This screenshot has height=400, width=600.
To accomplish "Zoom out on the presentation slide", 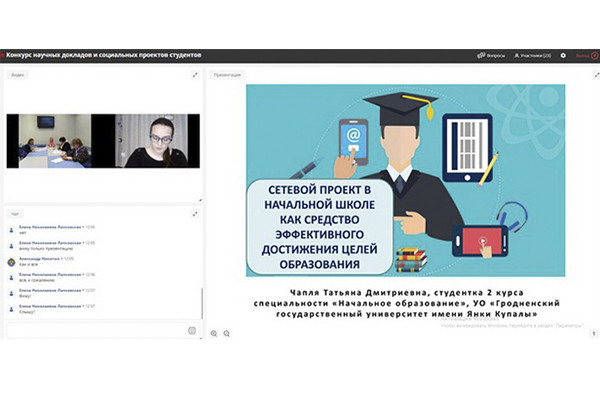I will 226,333.
